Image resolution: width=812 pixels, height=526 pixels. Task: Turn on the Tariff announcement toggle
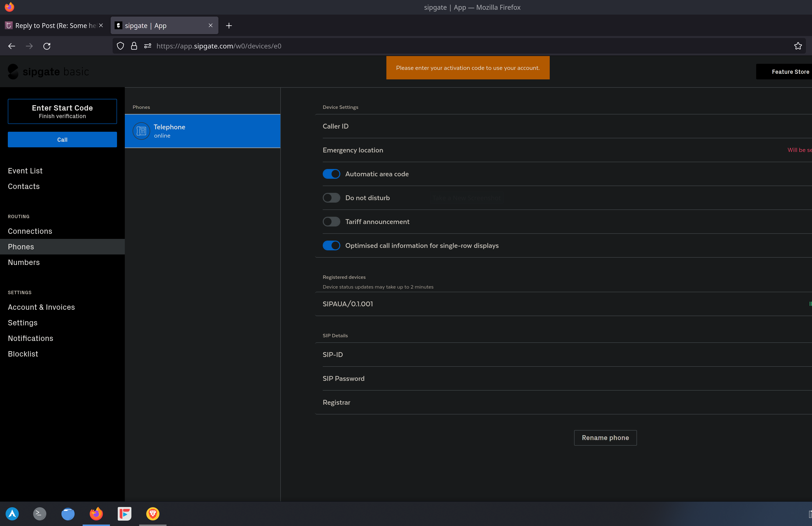click(x=331, y=222)
